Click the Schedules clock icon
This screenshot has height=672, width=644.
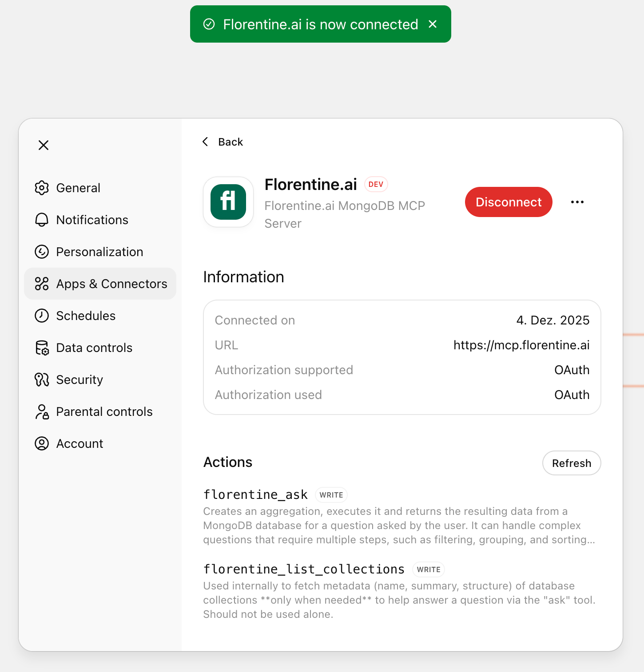42,316
